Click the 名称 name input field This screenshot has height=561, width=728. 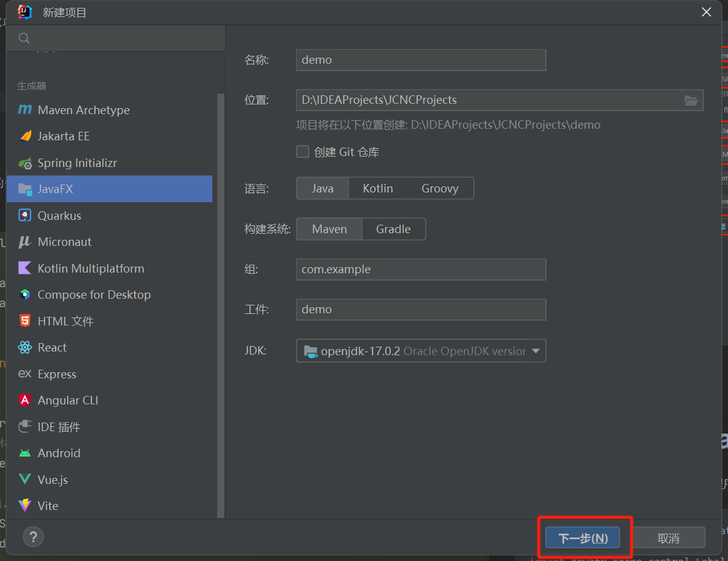420,60
